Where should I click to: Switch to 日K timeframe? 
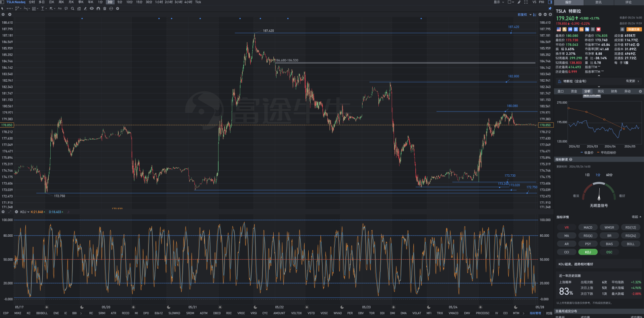(52, 2)
